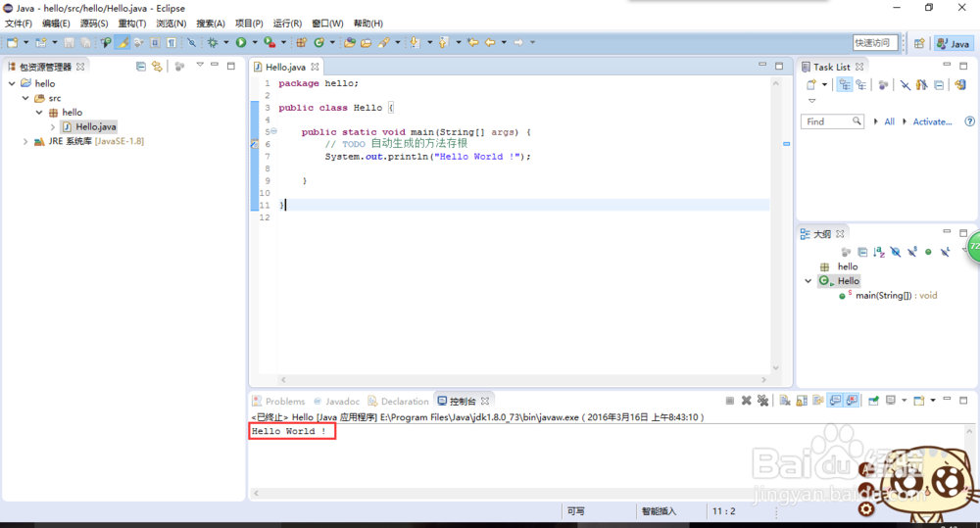Toggle Hide Fields in Outline view
This screenshot has width=980, height=528.
coord(896,252)
